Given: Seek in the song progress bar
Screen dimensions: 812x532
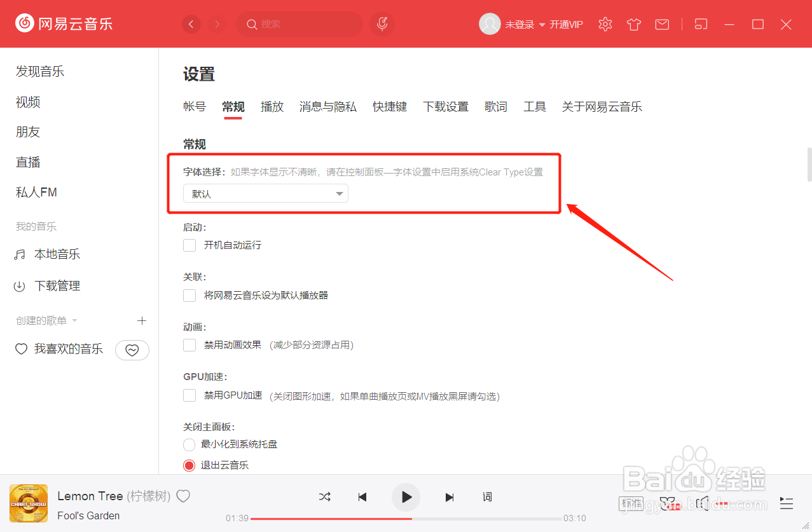Looking at the screenshot, I should click(x=406, y=519).
